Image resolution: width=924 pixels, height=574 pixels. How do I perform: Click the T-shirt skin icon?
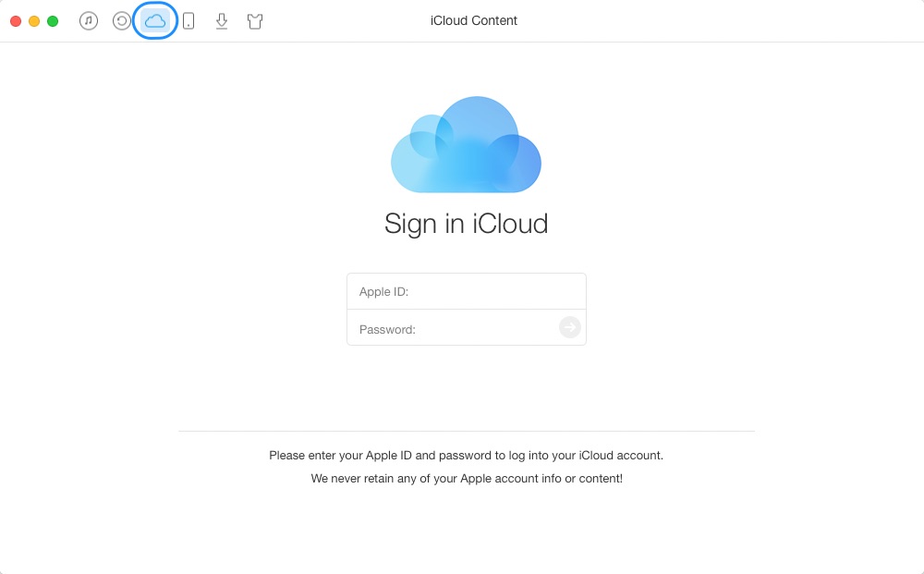pos(255,21)
